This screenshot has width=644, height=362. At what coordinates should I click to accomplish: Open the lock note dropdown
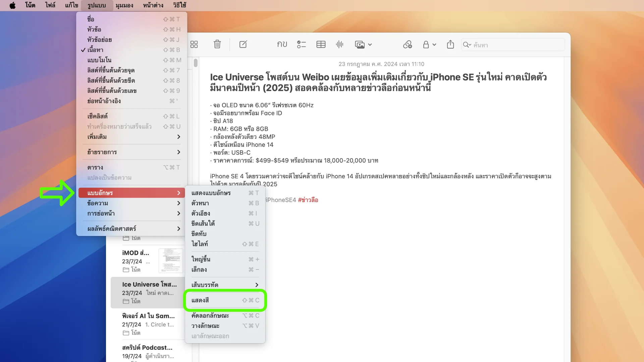[x=429, y=44]
